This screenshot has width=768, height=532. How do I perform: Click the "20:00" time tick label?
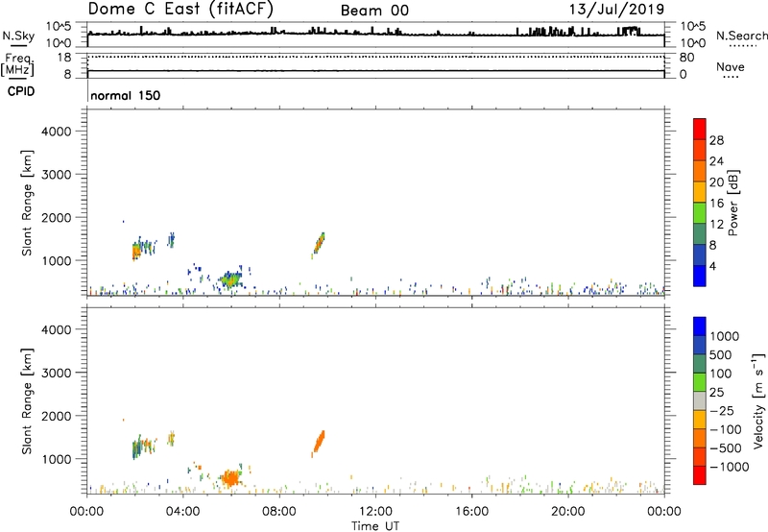568,512
